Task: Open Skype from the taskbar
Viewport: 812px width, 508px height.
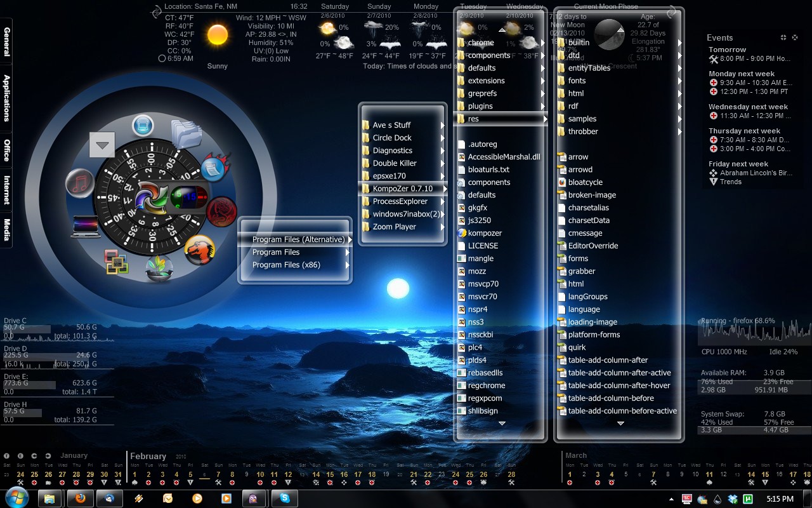Action: pyautogui.click(x=285, y=498)
